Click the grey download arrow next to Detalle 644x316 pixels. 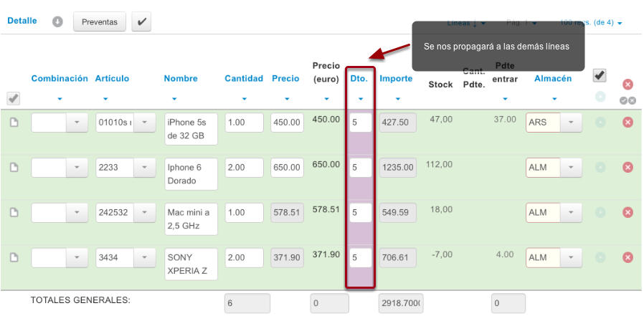pyautogui.click(x=57, y=21)
